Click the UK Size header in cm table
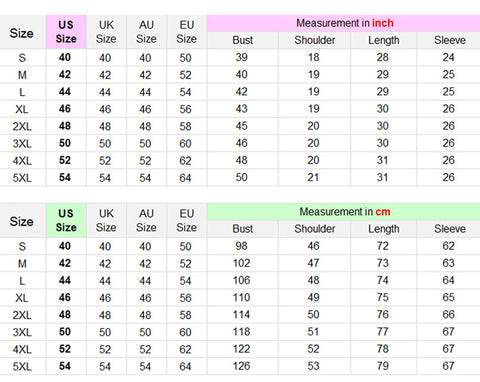 (106, 221)
